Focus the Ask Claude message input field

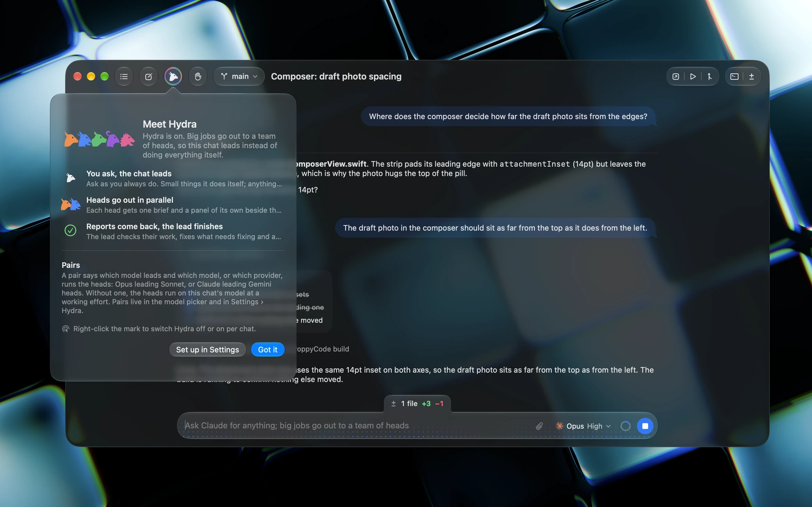pyautogui.click(x=355, y=425)
